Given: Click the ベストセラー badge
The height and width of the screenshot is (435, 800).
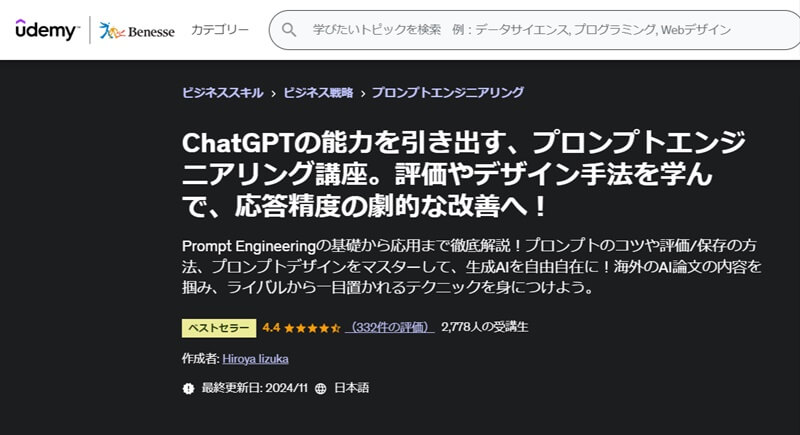Looking at the screenshot, I should pos(218,327).
